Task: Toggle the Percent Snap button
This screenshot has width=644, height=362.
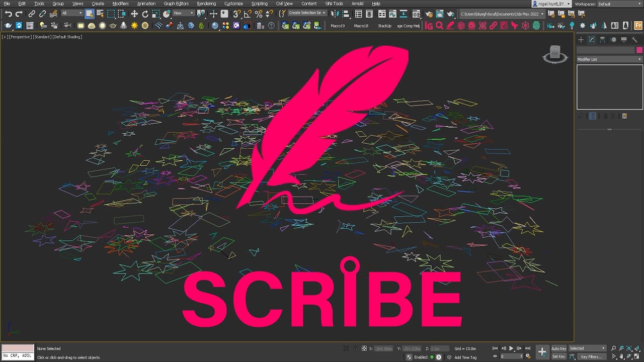Action: (x=259, y=14)
